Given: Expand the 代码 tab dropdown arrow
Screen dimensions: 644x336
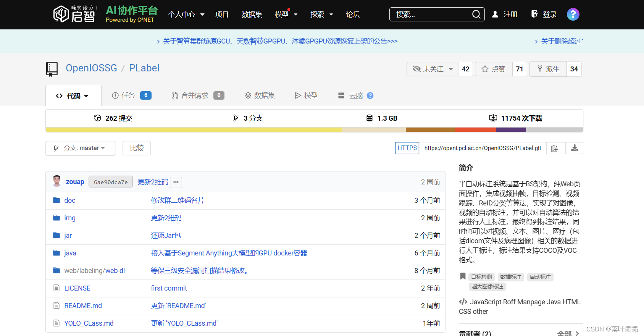Looking at the screenshot, I should tap(86, 96).
